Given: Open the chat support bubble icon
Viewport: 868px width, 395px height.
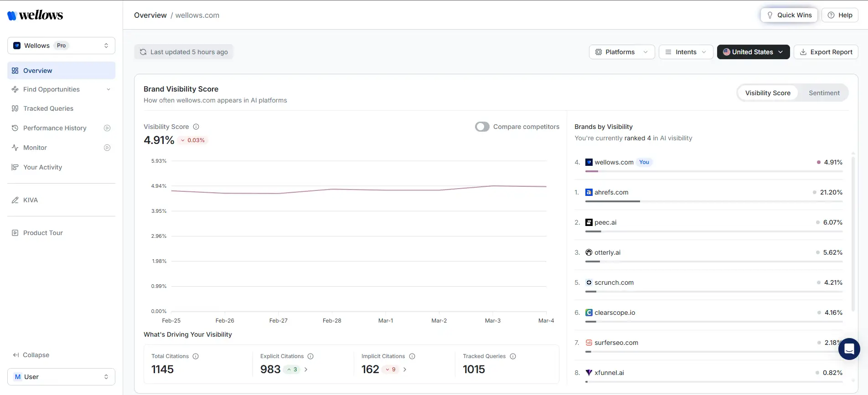Looking at the screenshot, I should point(849,349).
